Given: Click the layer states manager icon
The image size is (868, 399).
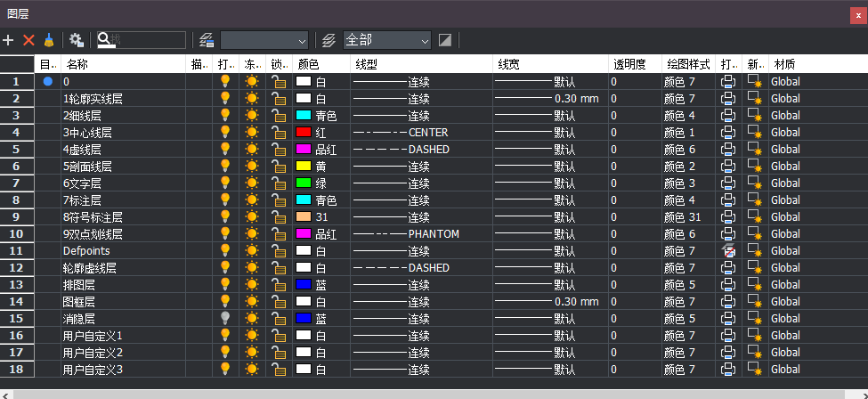Looking at the screenshot, I should [207, 40].
